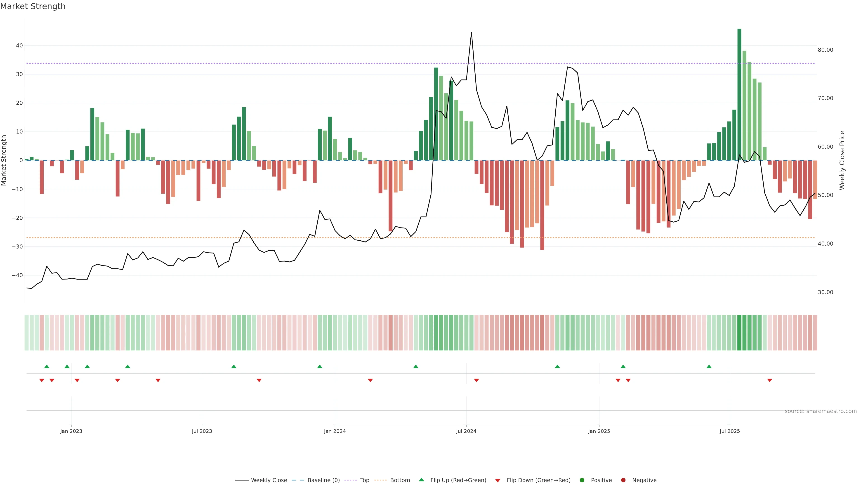Screen dimensions: 868x488
Task: Click the last red flip-down triangle after Jul 2025
Action: (x=770, y=380)
